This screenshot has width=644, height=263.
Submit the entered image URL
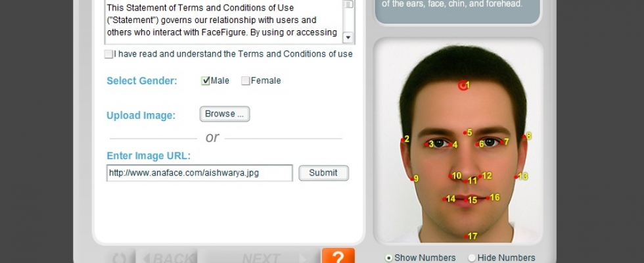coord(323,173)
